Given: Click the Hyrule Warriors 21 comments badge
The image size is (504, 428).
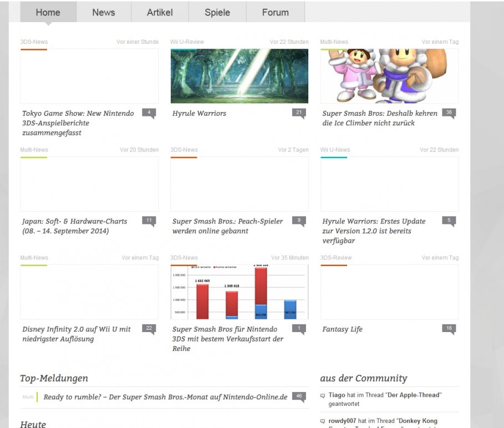Looking at the screenshot, I should pos(299,113).
